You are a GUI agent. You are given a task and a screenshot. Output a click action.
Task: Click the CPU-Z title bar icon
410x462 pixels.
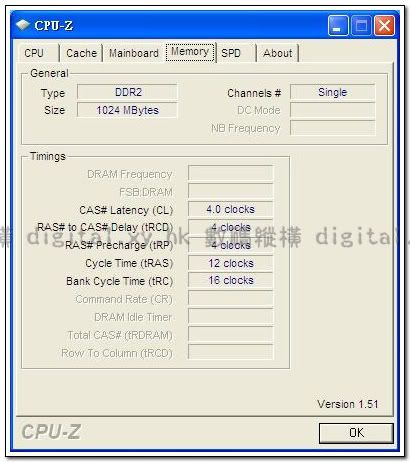pyautogui.click(x=23, y=25)
